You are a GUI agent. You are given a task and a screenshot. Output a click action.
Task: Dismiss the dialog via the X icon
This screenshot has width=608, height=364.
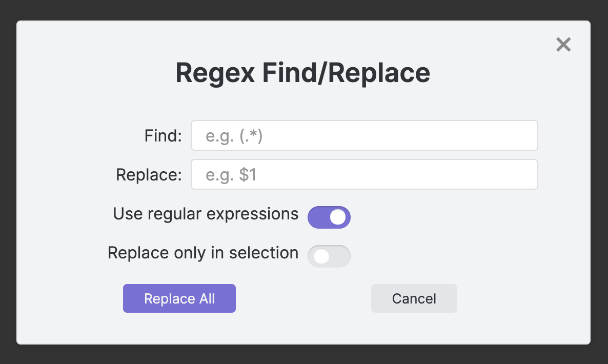[563, 45]
